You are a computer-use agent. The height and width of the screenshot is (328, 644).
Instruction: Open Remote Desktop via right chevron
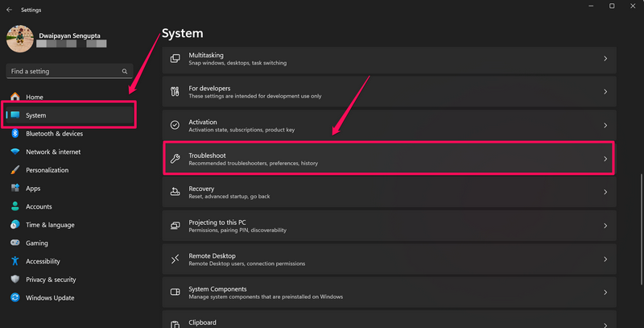[x=605, y=259]
